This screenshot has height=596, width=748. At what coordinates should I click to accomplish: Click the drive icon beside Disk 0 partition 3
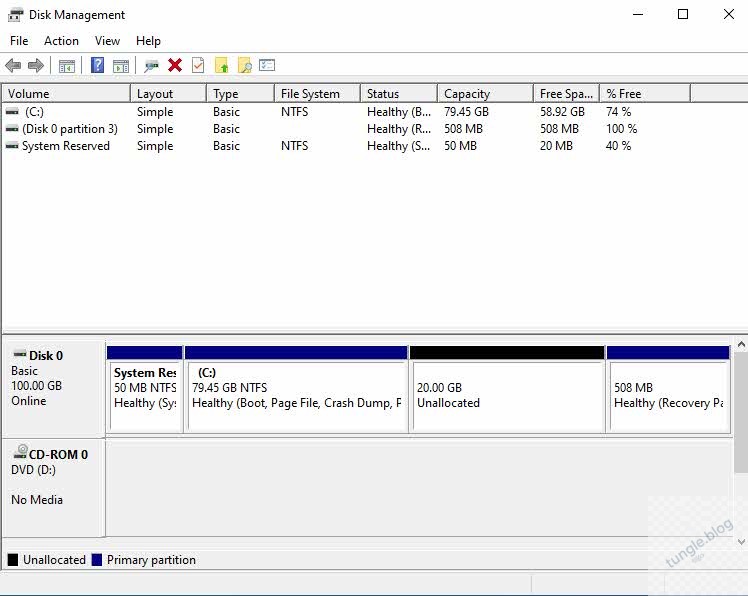[12, 129]
